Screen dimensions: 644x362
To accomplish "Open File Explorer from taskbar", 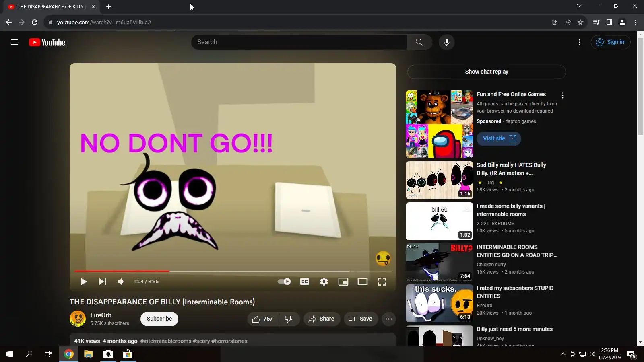I will point(89,354).
